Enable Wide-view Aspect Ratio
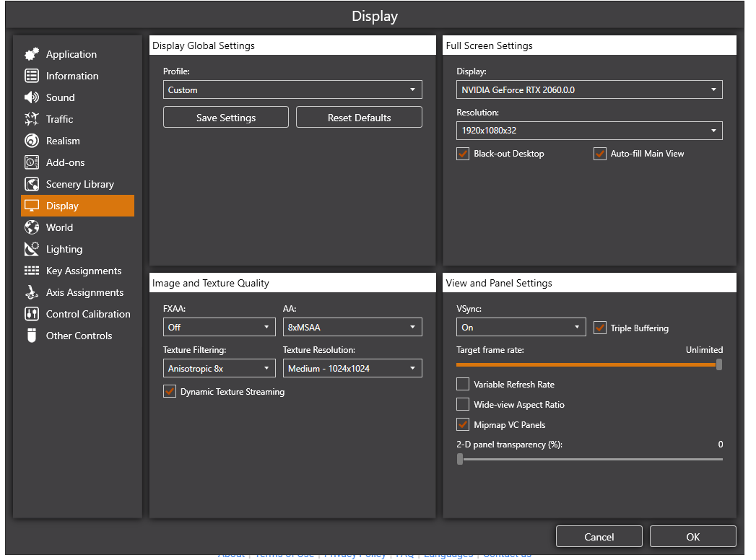The image size is (756, 560). click(x=463, y=404)
